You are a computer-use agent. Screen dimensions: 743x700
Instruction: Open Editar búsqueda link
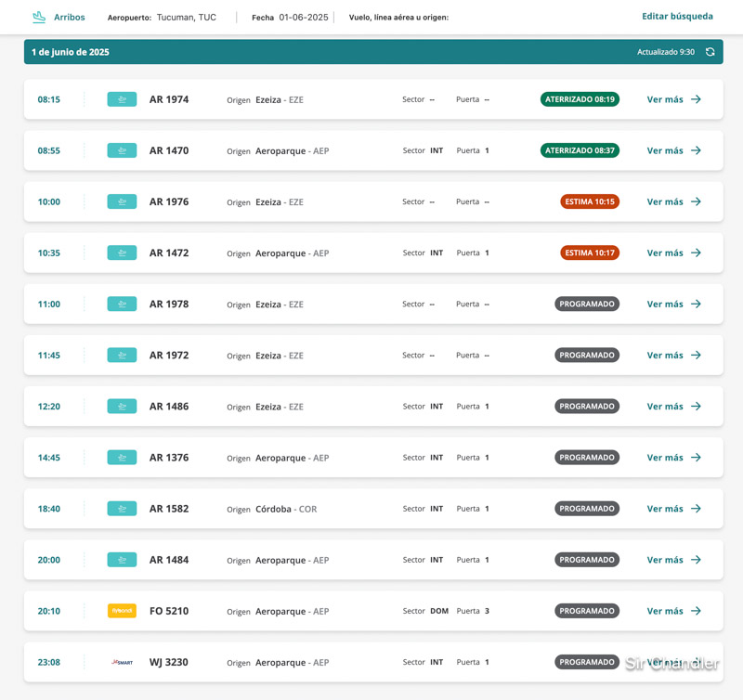coord(677,17)
